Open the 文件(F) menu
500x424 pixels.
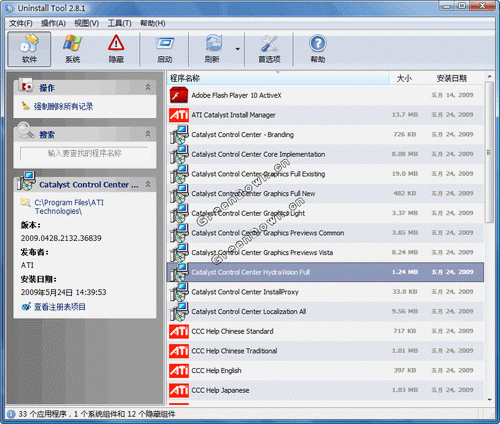21,23
